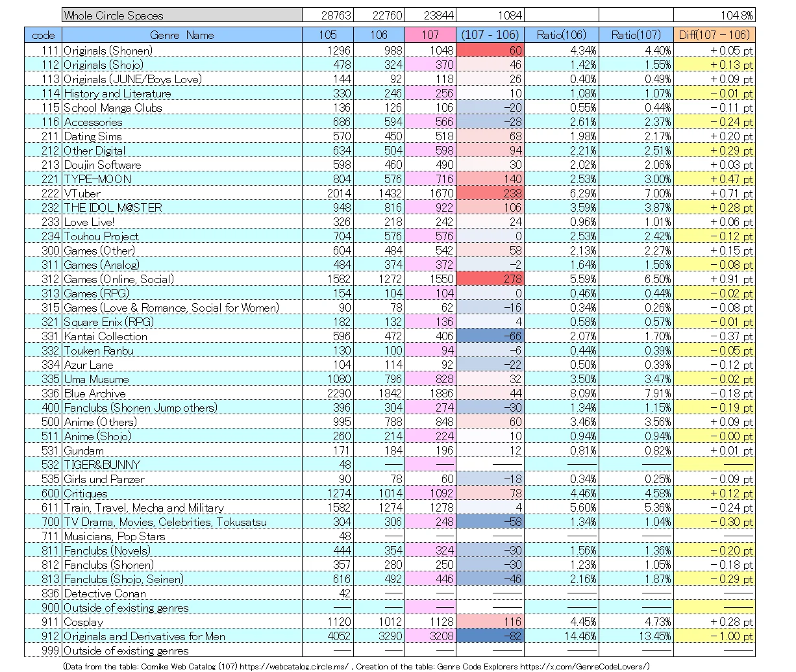The width and height of the screenshot is (796, 672).
Task: Click the '-82' difference value cell
Action: (490, 636)
